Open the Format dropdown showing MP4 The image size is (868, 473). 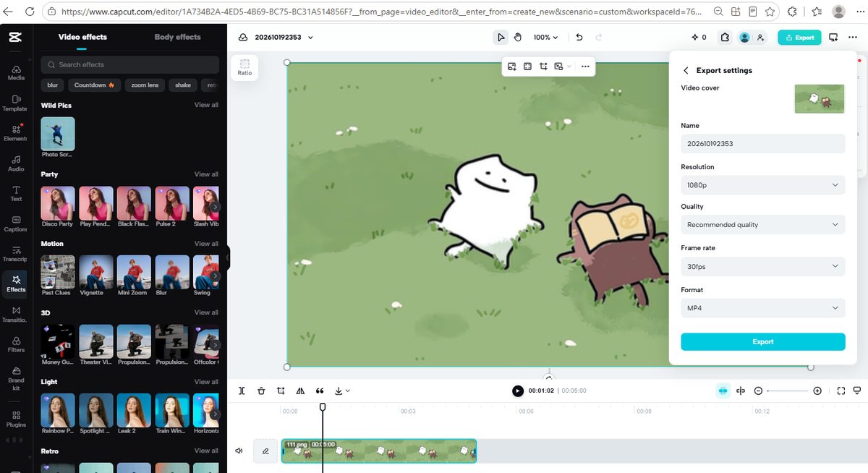tap(763, 308)
